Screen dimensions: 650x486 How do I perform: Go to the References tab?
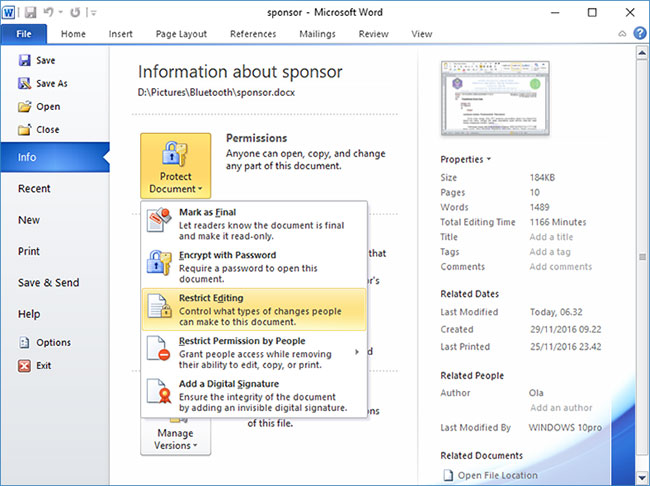point(253,34)
